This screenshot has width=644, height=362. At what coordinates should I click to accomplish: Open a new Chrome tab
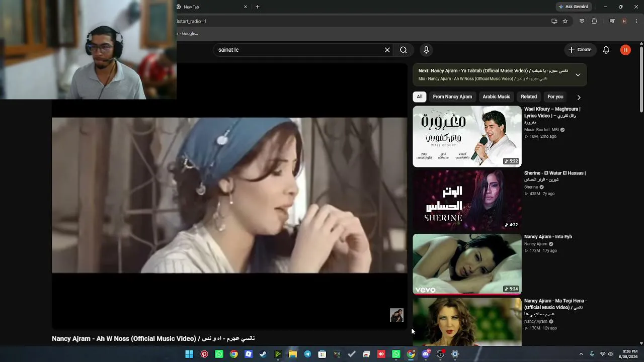pyautogui.click(x=258, y=7)
